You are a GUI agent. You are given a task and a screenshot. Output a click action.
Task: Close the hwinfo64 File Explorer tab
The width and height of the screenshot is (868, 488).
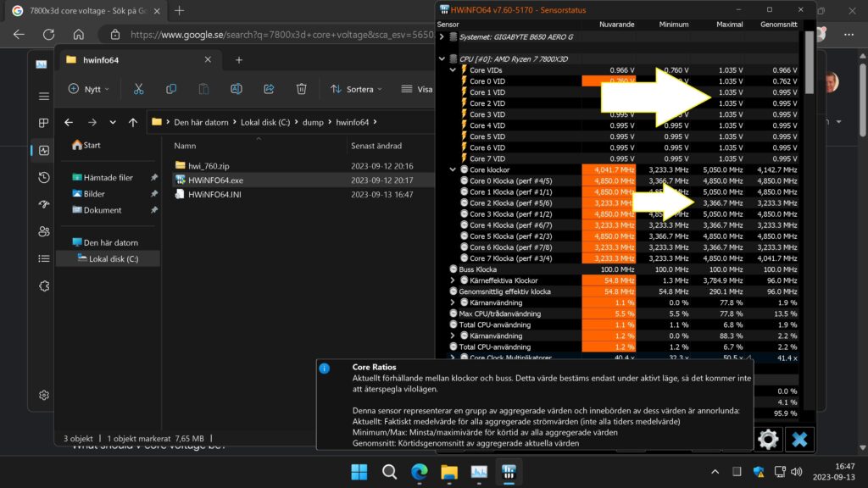coord(208,60)
